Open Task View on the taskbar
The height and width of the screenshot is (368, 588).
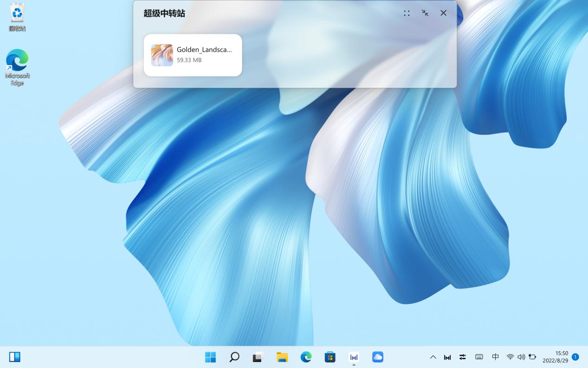(258, 357)
